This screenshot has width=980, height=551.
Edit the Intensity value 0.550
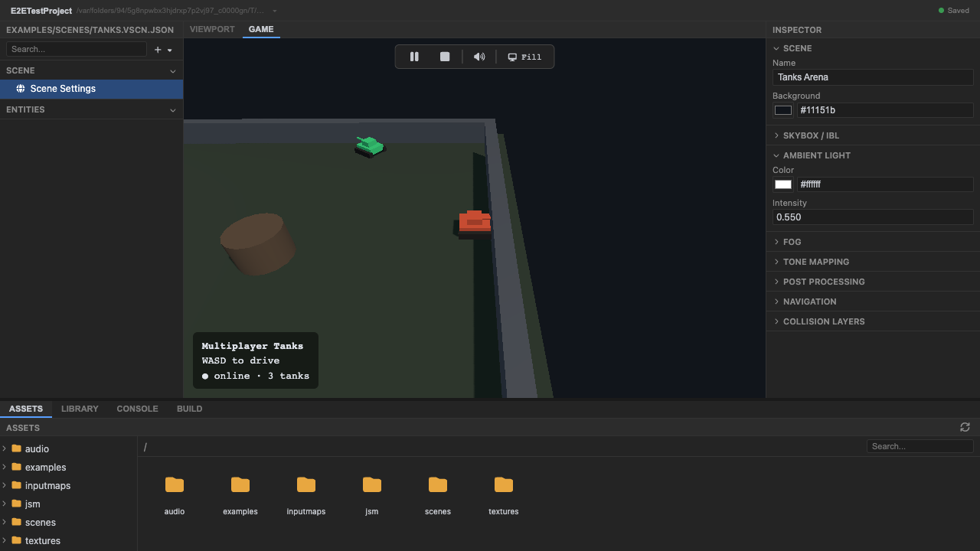[873, 217]
